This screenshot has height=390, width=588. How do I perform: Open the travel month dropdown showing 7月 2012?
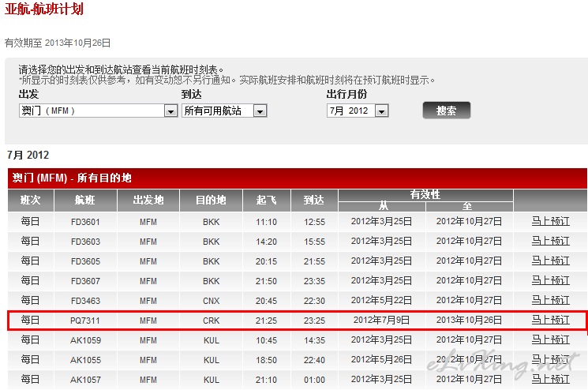point(358,111)
